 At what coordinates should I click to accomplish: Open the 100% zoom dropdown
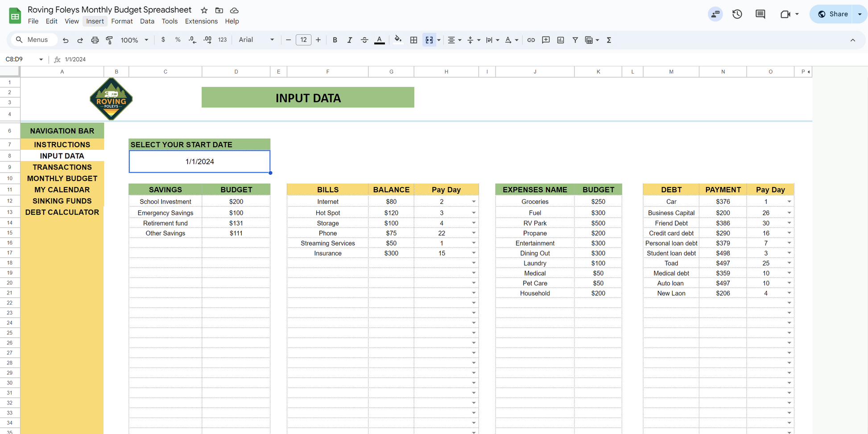tap(134, 40)
